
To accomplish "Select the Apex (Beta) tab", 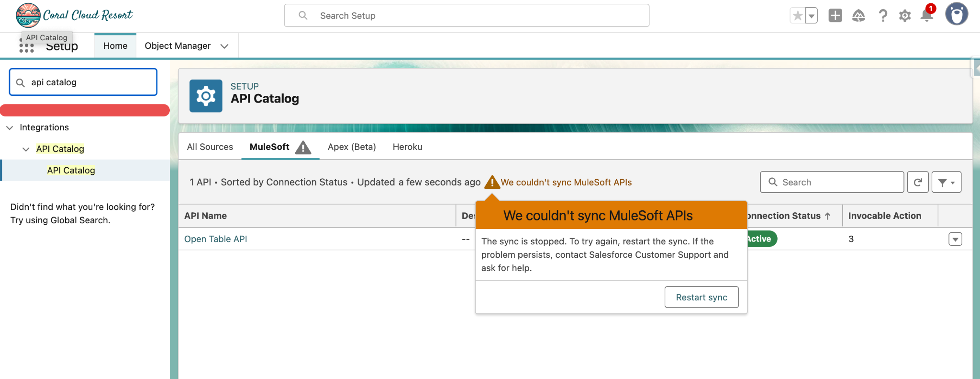I will [351, 147].
